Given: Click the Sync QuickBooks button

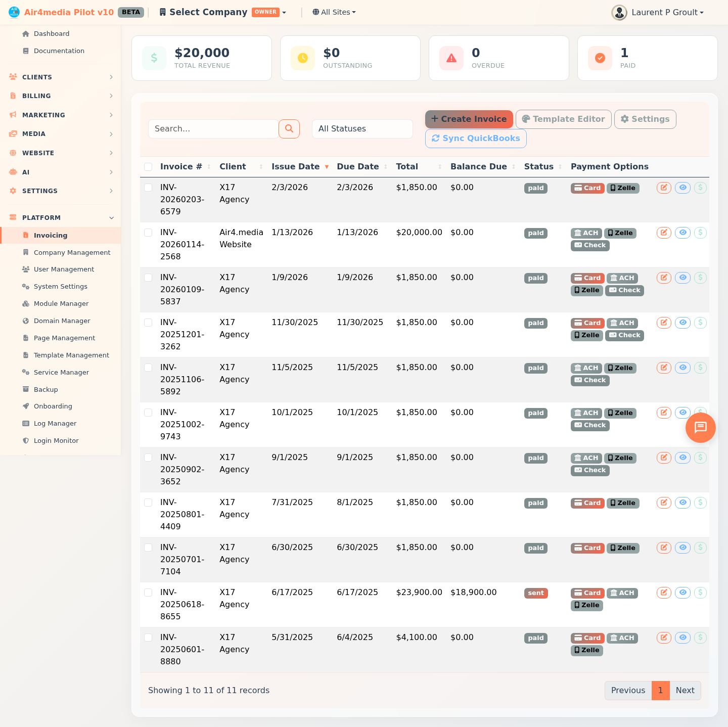Looking at the screenshot, I should coord(476,138).
